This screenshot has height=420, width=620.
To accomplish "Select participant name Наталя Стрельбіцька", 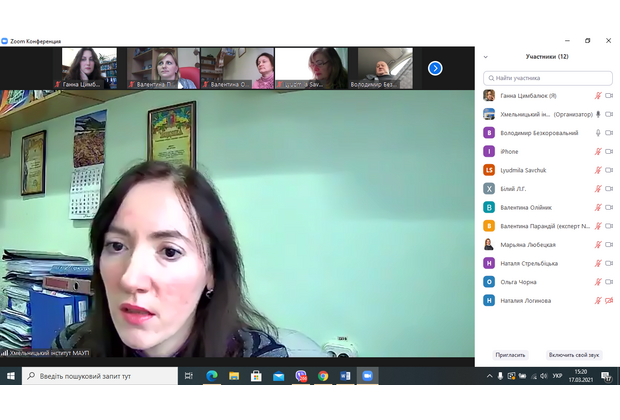I will point(529,263).
